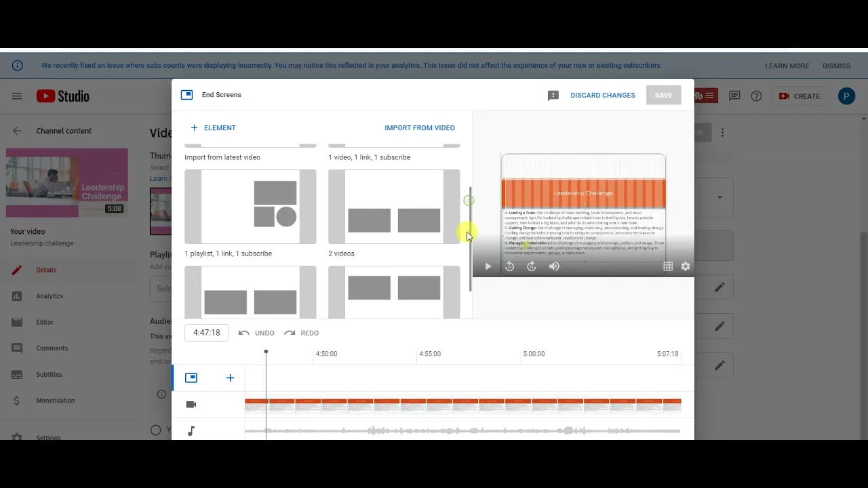Image resolution: width=868 pixels, height=488 pixels.
Task: Go back to Channel content arrow
Action: [x=17, y=131]
